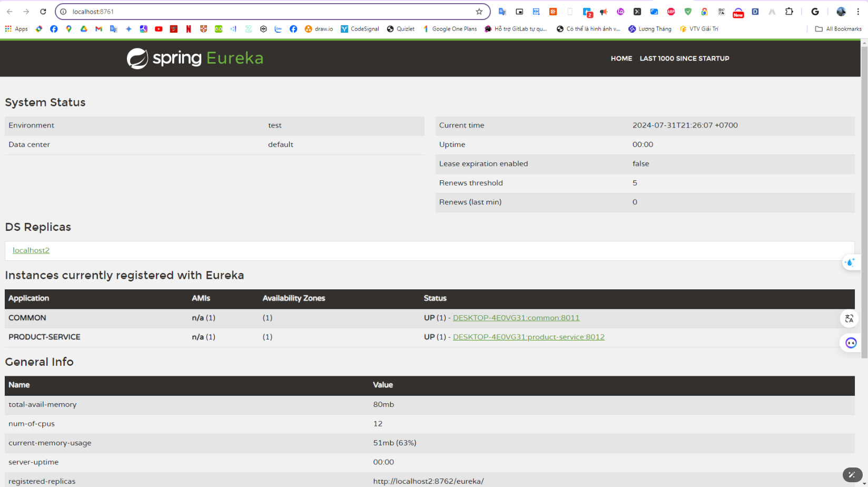The height and width of the screenshot is (487, 868).
Task: Open the Extensions puzzle menu
Action: (x=789, y=12)
